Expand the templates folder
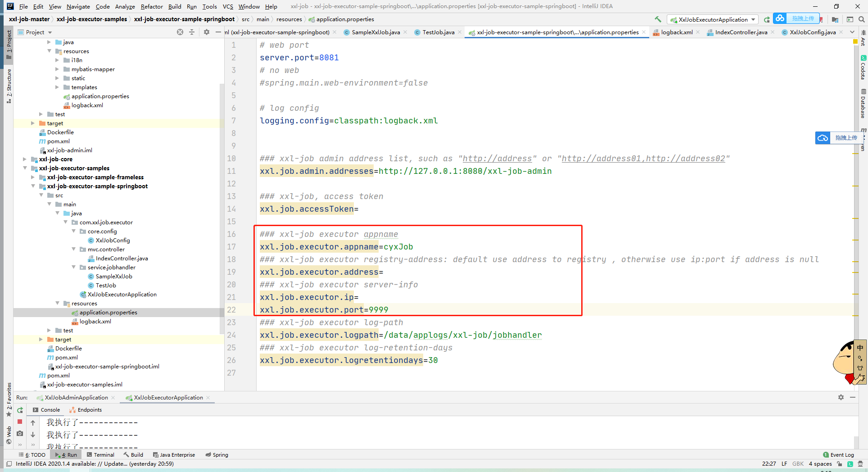 click(57, 87)
